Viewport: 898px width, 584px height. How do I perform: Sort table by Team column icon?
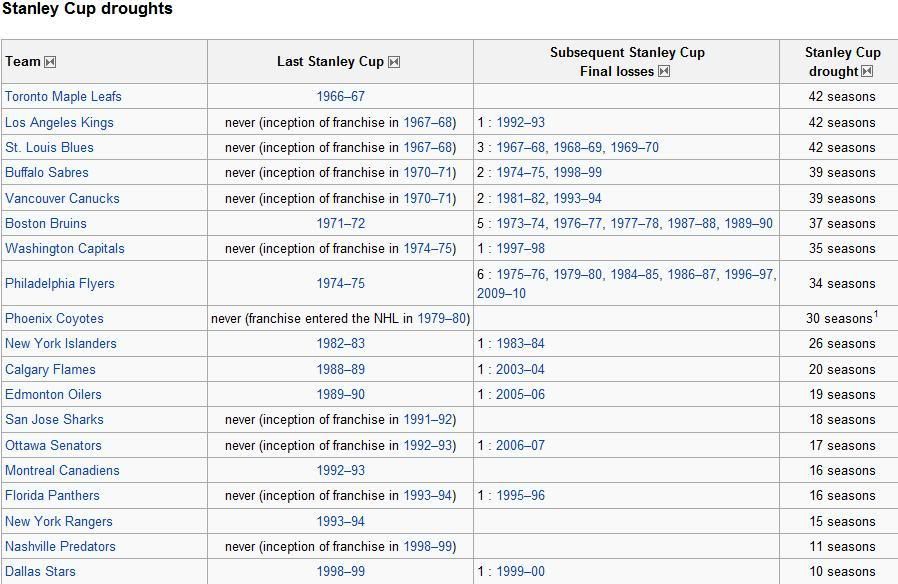[x=50, y=62]
